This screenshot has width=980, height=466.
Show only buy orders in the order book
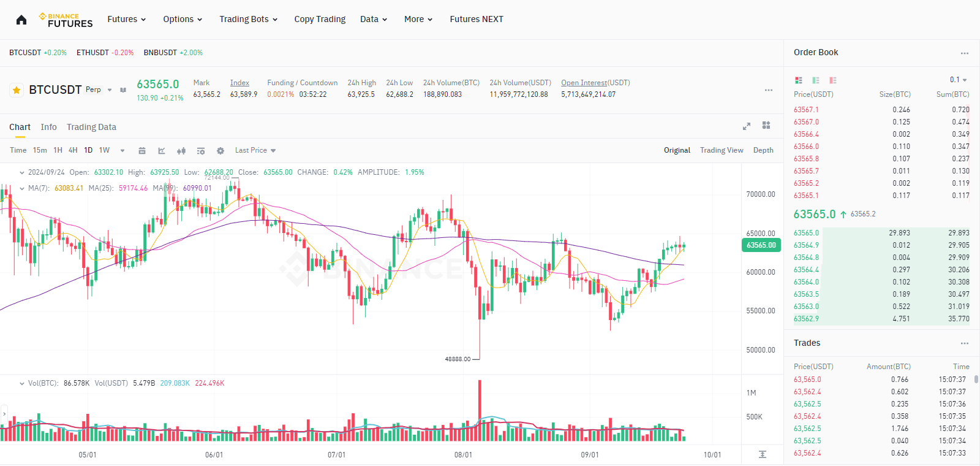click(816, 80)
